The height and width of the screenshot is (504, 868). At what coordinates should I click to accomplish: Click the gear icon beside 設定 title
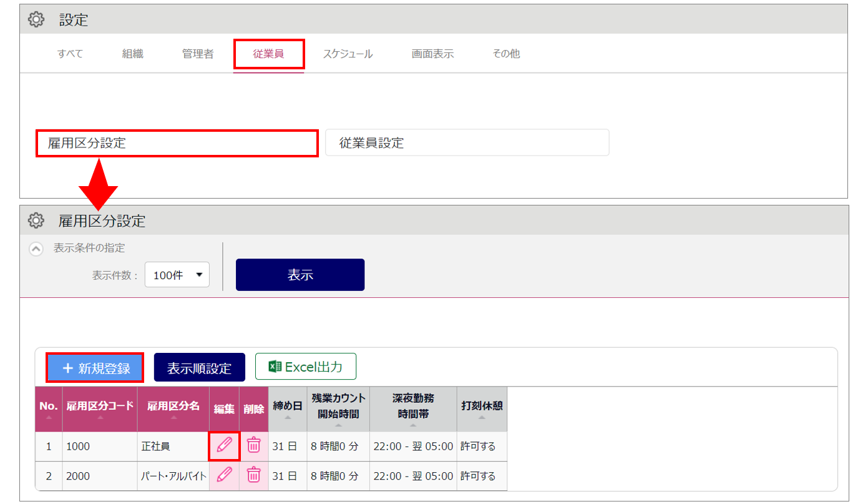(36, 20)
